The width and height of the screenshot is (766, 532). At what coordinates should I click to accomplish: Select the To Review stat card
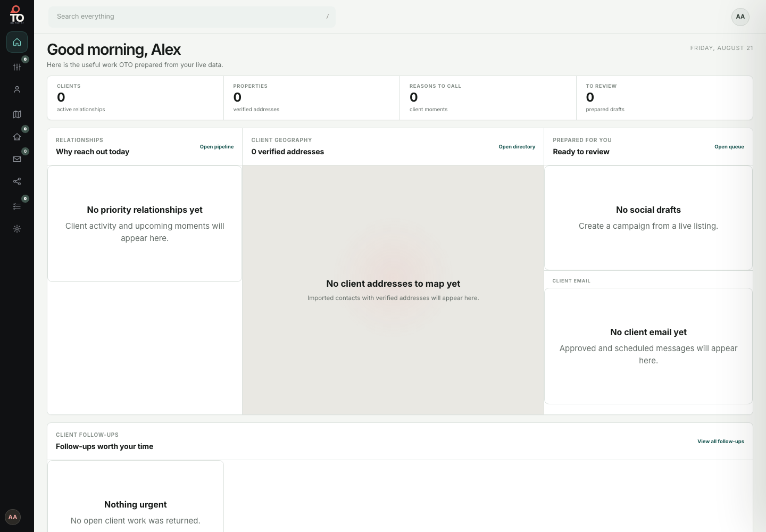click(x=664, y=98)
